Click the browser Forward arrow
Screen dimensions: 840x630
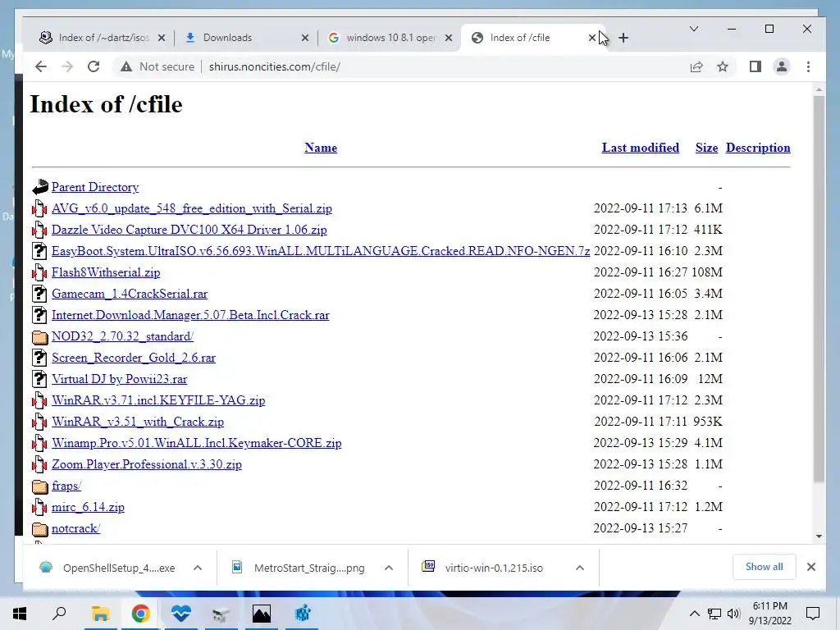(67, 67)
